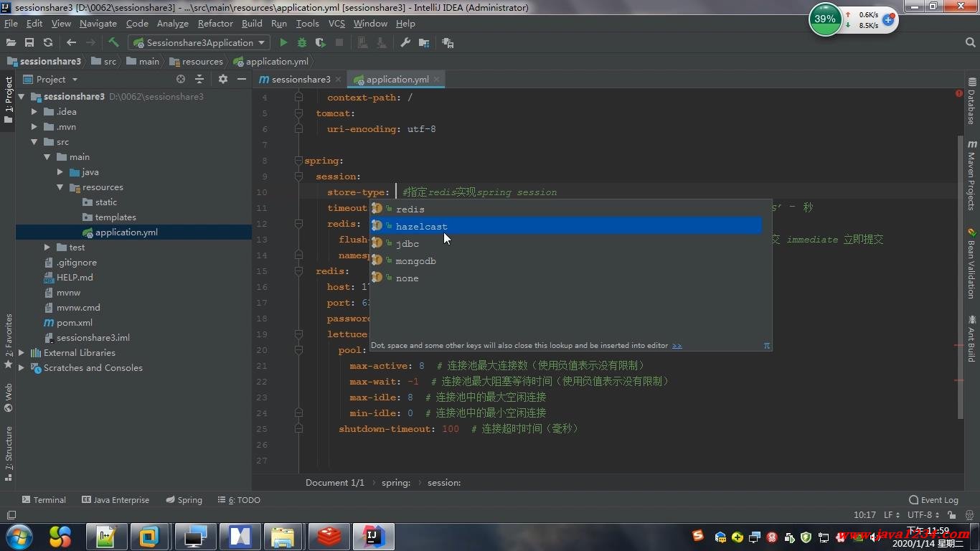Open Project Structure icon in toolbar
The width and height of the screenshot is (980, 551).
(424, 43)
